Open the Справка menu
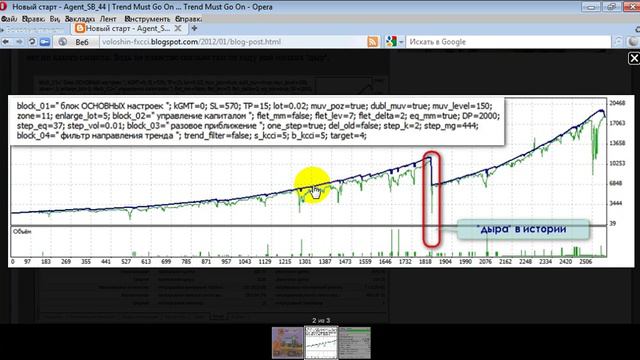The image size is (640, 360). (x=188, y=19)
